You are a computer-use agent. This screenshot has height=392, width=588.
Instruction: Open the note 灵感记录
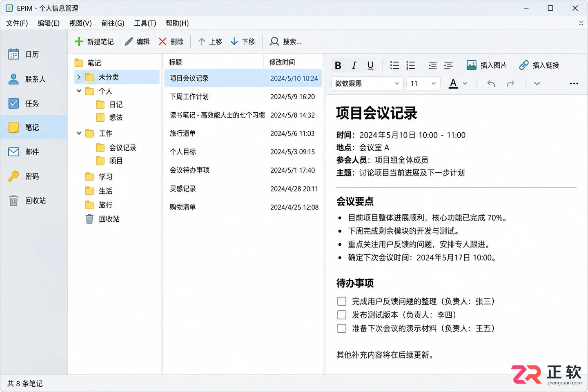(243, 189)
